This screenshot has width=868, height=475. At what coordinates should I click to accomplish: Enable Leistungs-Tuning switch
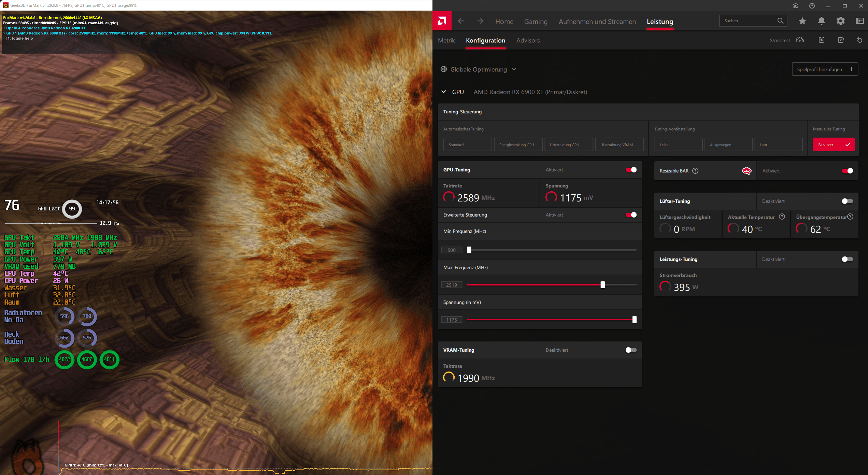point(848,259)
